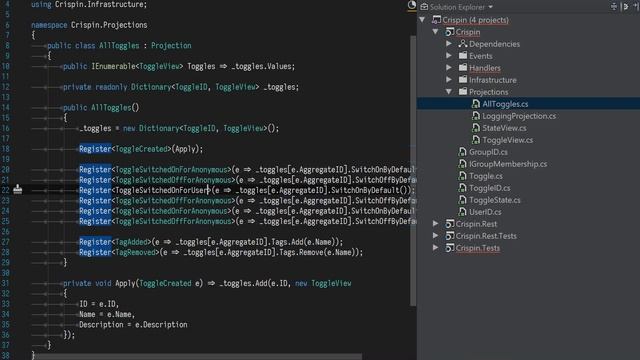Click the Crispin project icon

click(x=449, y=31)
